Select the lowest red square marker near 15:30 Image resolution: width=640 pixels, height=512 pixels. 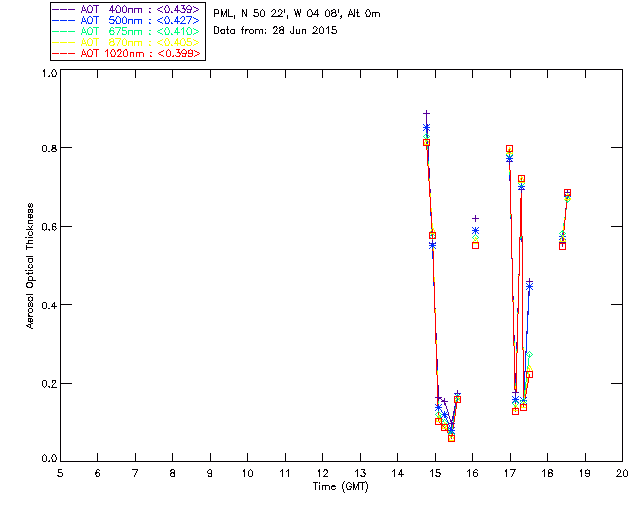point(451,438)
